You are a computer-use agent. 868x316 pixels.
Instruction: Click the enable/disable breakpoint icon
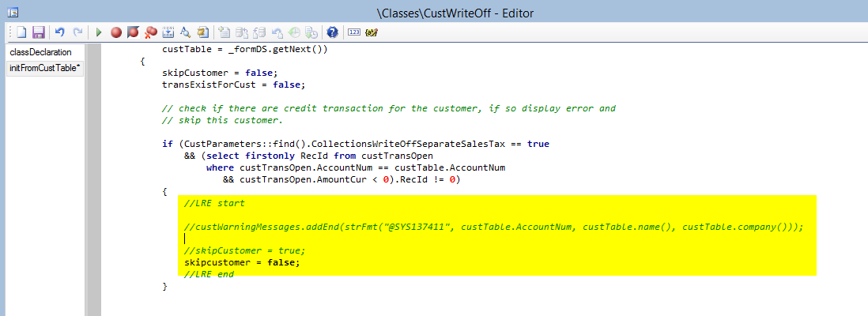tap(133, 32)
